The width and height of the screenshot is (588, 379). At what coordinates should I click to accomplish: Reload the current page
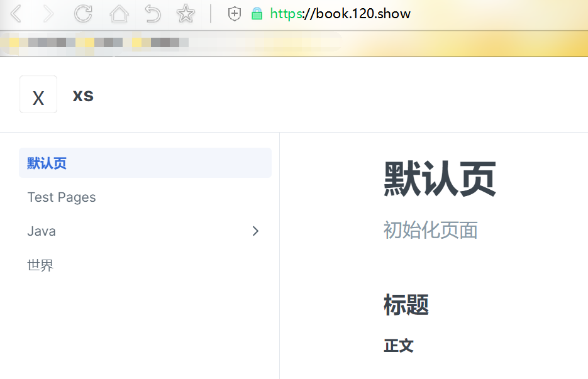[x=83, y=13]
